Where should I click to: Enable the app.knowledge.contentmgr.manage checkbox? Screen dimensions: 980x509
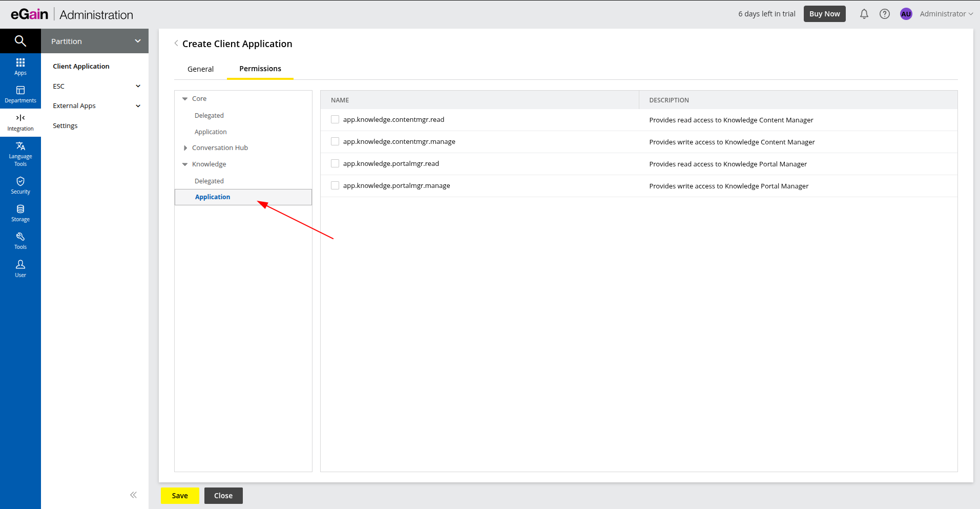tap(335, 141)
